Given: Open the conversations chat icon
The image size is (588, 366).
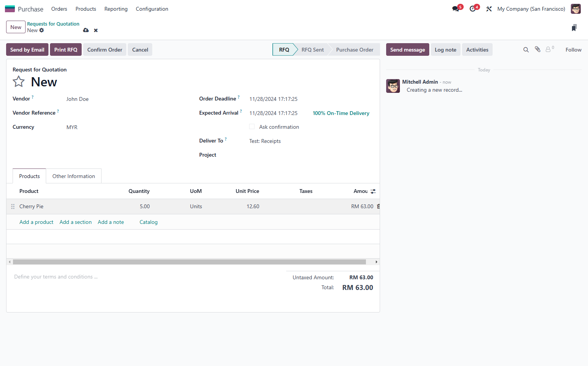Looking at the screenshot, I should (x=456, y=9).
